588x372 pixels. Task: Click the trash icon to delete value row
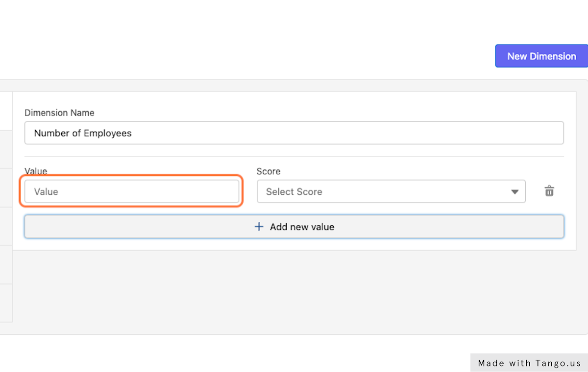pos(549,191)
